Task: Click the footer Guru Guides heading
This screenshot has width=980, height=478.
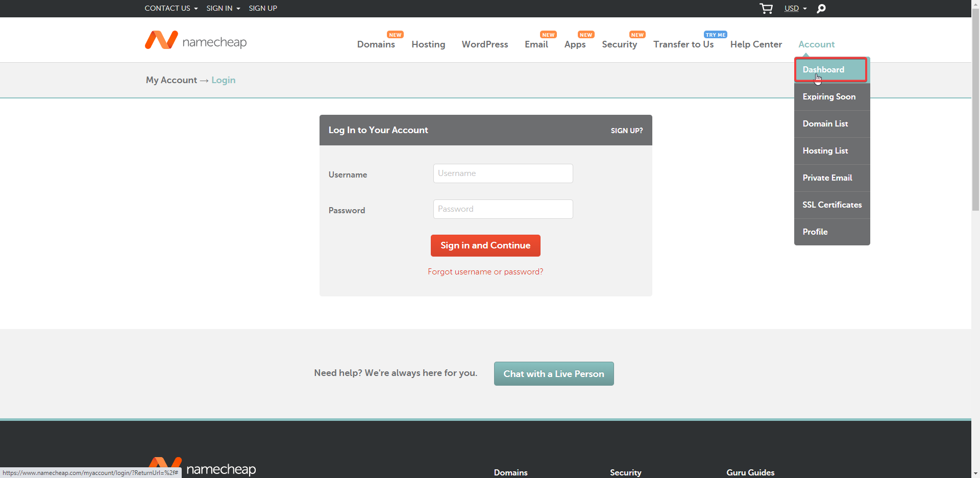Action: click(x=750, y=472)
